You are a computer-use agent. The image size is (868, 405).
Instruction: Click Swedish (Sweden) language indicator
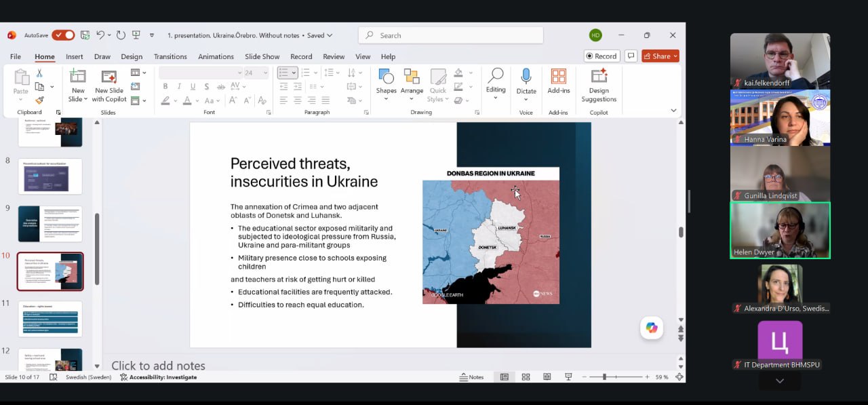(x=88, y=377)
